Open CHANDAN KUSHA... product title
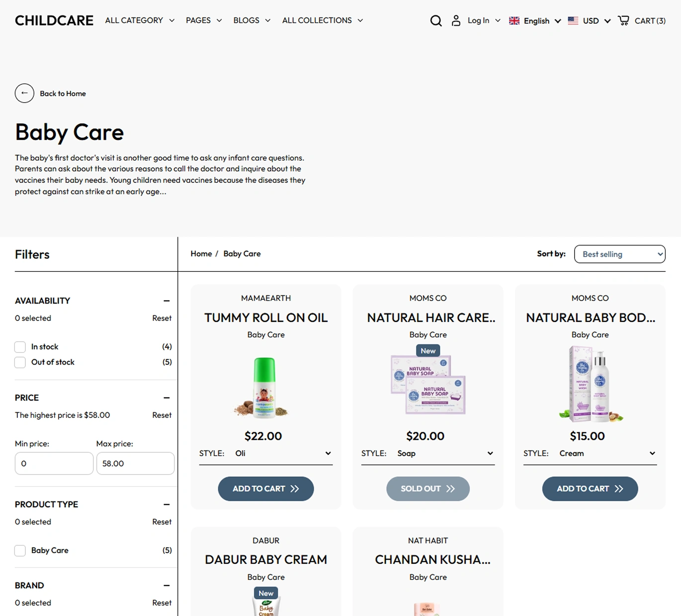 point(432,560)
